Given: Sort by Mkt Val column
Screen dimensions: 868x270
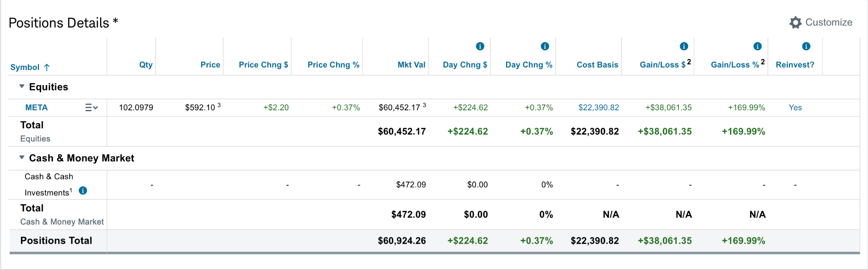Looking at the screenshot, I should (x=411, y=65).
